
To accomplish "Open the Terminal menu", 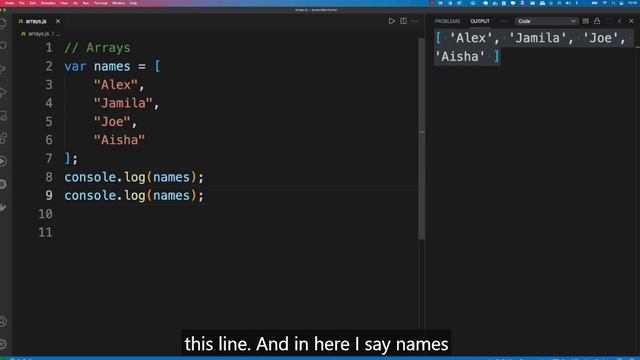I will pyautogui.click(x=101, y=3).
